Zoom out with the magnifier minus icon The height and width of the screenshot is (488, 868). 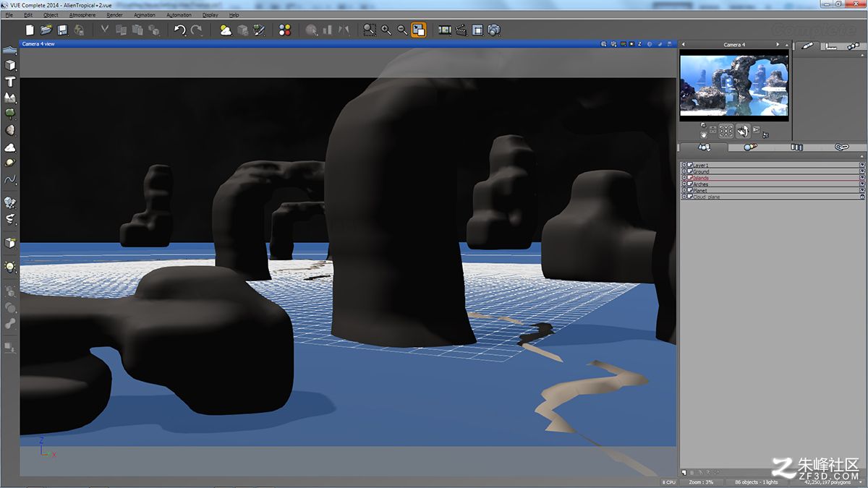pos(402,30)
